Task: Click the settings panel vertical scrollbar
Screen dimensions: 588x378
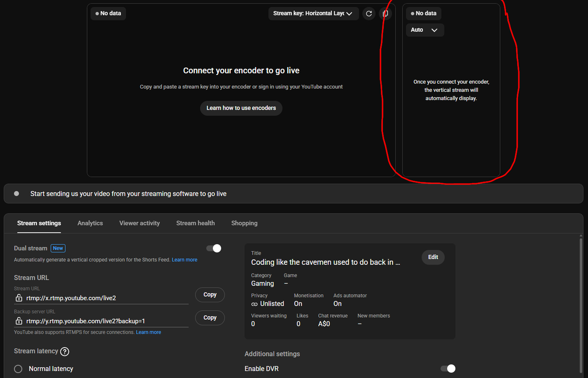Action: pos(581,305)
